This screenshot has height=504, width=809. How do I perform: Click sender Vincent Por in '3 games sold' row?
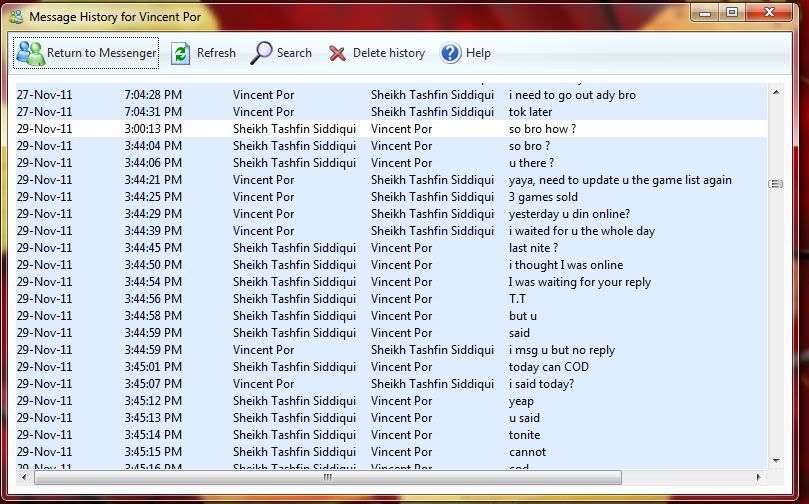point(263,197)
